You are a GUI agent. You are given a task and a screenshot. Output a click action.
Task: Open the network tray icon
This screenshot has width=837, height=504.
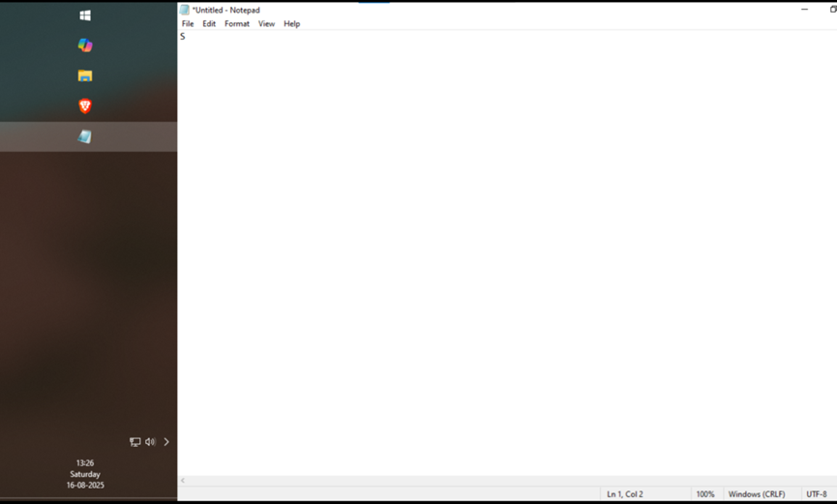point(135,441)
